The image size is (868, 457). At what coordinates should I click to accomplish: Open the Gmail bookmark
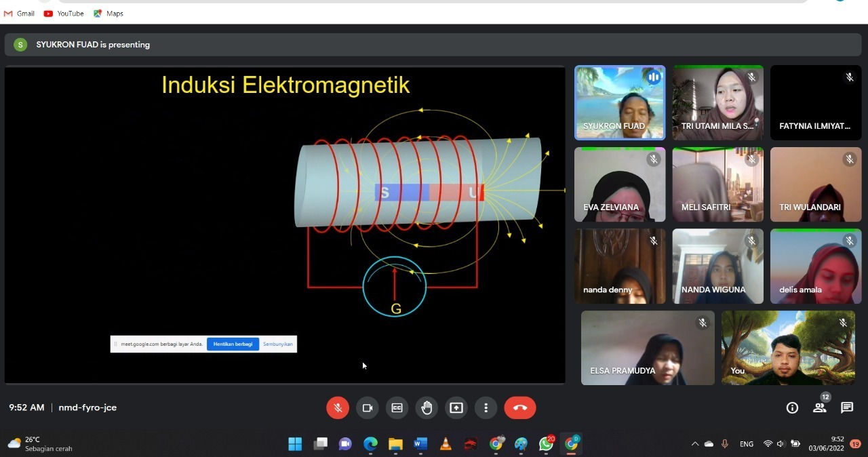[19, 14]
